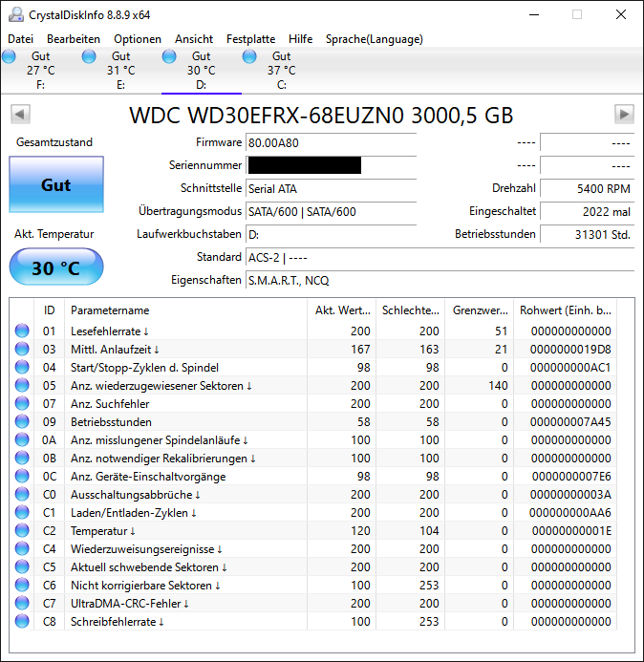Click status icon of Start/Stopp-Zyklen row

click(22, 367)
